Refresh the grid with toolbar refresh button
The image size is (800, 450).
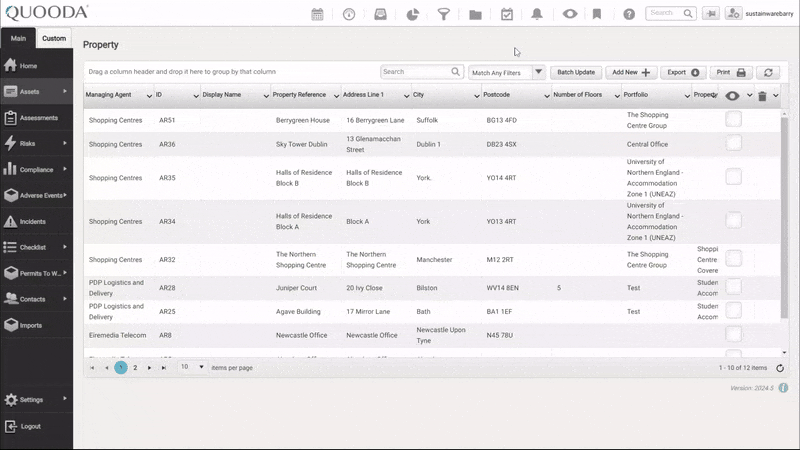tap(768, 72)
